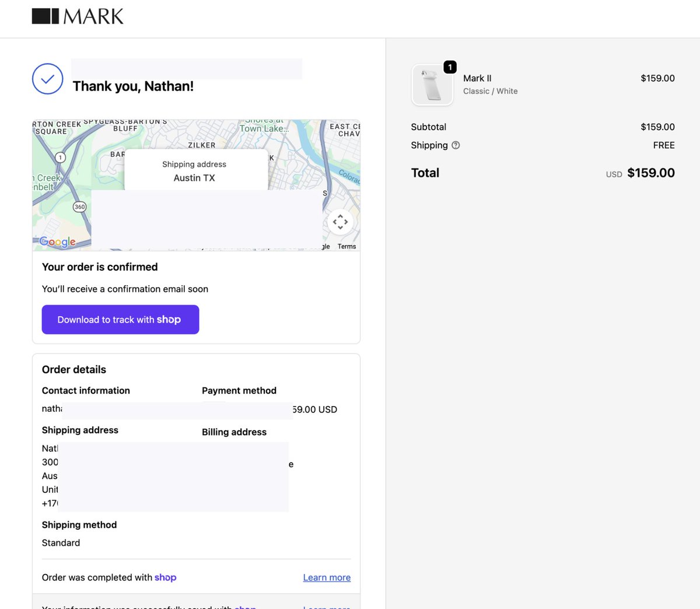
Task: Click the map pan control icon
Action: pyautogui.click(x=340, y=222)
